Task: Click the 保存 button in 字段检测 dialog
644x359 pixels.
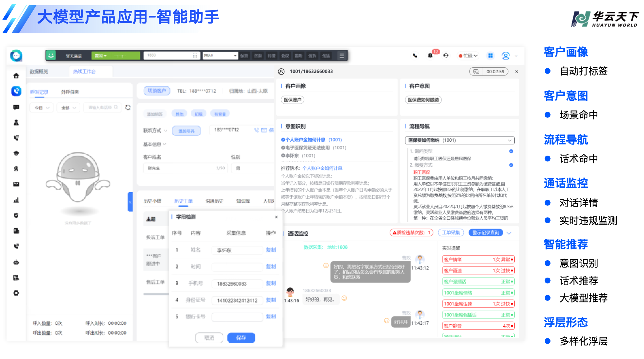Action: pos(241,338)
